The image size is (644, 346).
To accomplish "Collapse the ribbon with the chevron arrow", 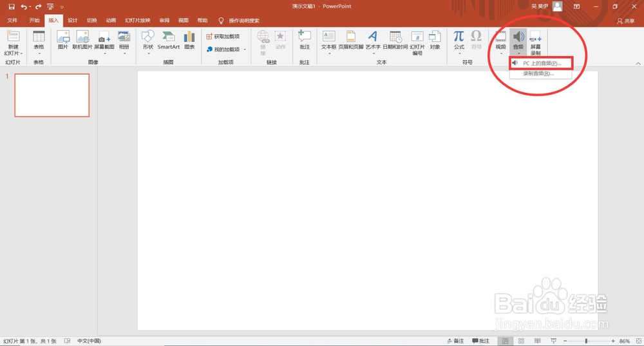I will pos(638,63).
